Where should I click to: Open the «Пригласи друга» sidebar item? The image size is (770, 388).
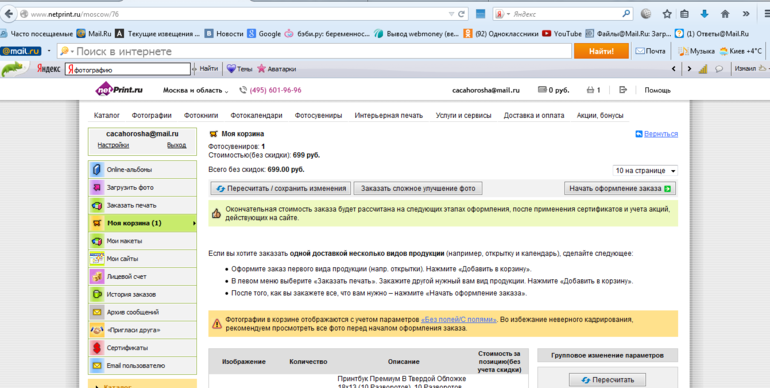click(142, 330)
